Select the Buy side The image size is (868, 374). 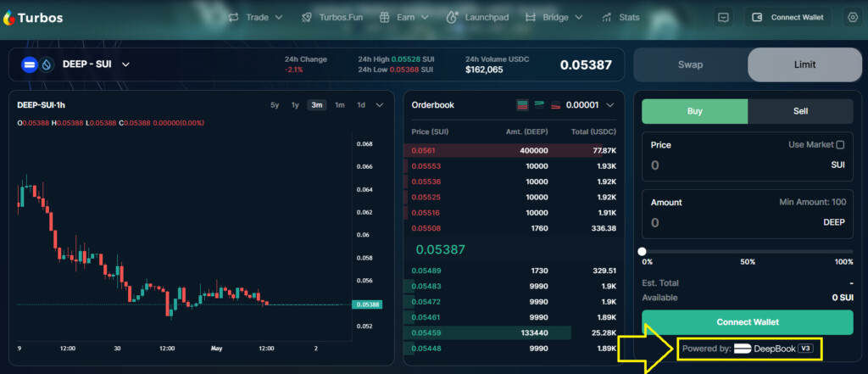tap(695, 111)
